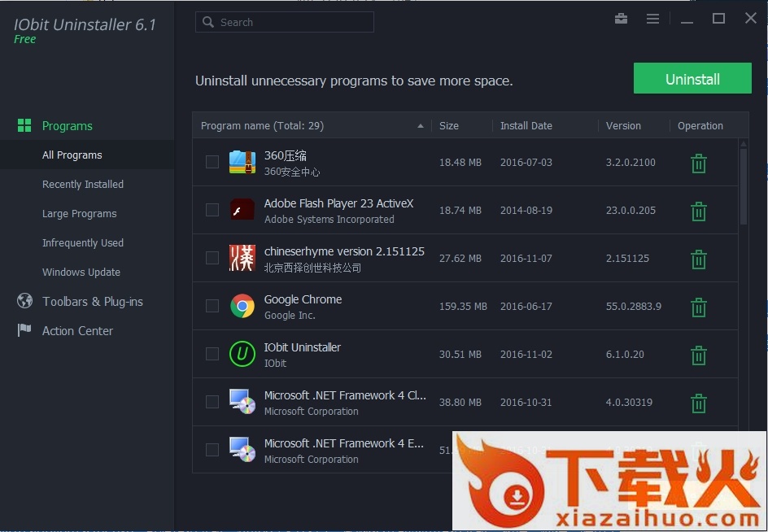This screenshot has width=768, height=532.
Task: Switch to Large Programs
Action: 80,214
